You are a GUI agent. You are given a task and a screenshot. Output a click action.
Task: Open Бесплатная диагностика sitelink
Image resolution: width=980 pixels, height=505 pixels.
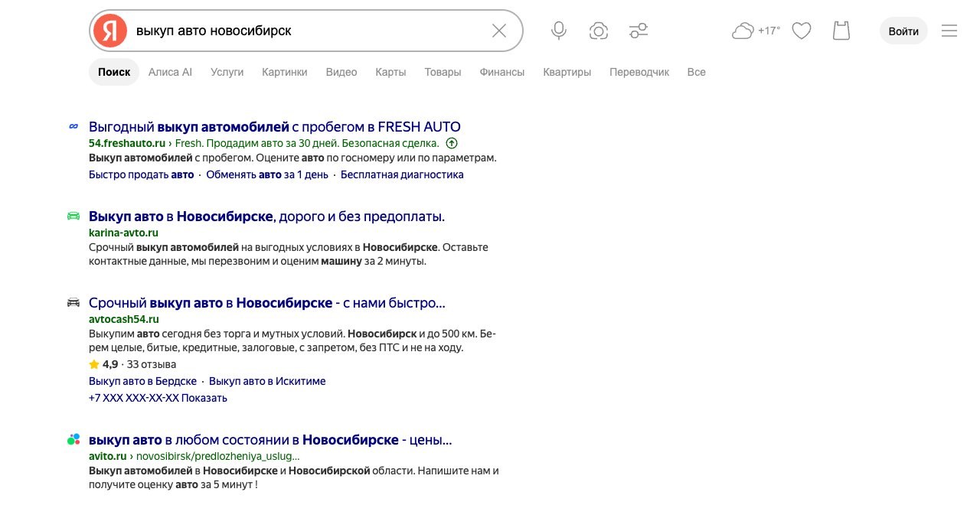point(402,174)
